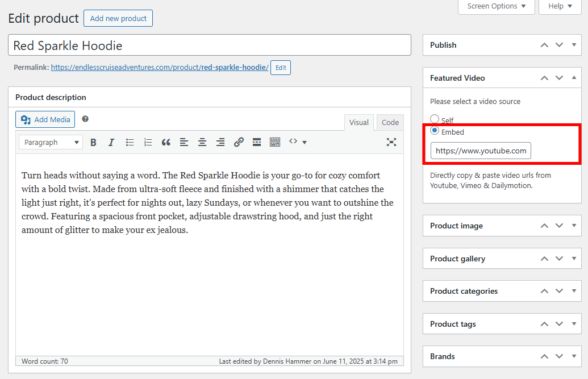Image resolution: width=588 pixels, height=379 pixels.
Task: Select the Self video source option
Action: pyautogui.click(x=433, y=120)
